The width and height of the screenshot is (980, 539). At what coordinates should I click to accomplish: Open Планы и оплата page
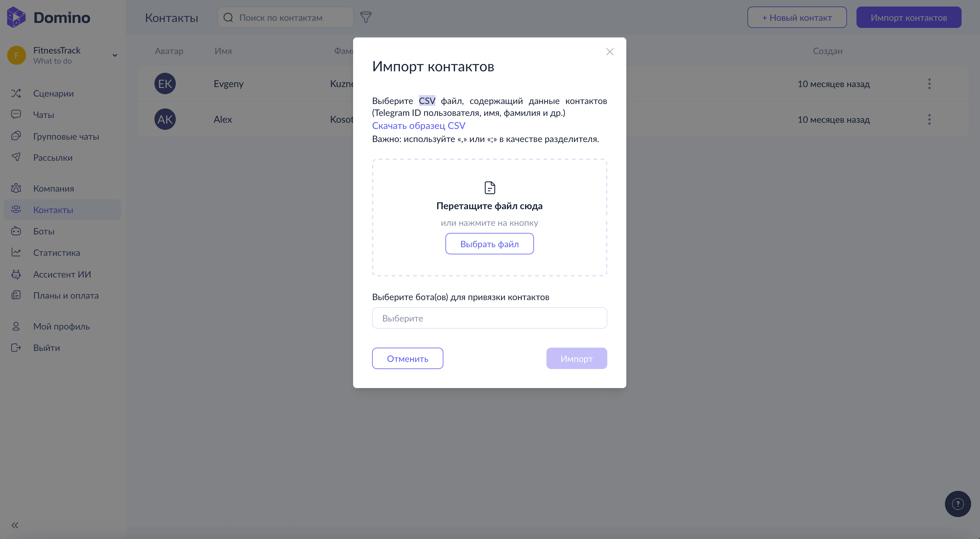click(65, 295)
